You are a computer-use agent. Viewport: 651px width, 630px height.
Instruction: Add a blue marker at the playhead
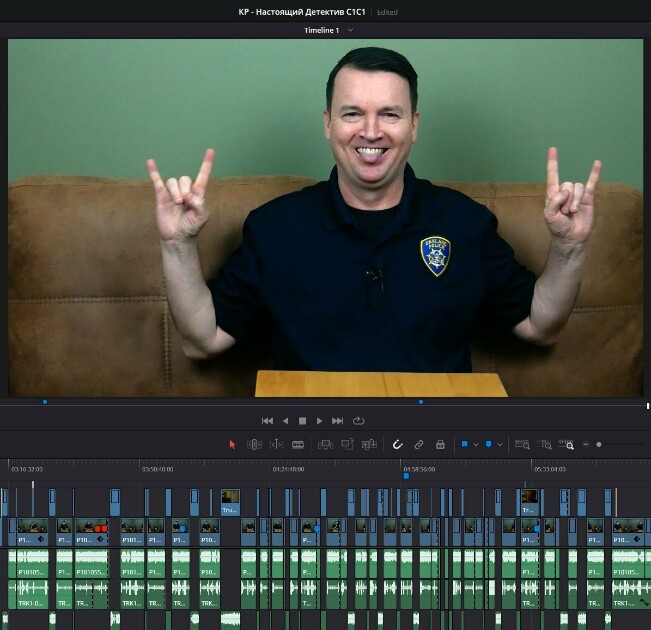tap(489, 444)
